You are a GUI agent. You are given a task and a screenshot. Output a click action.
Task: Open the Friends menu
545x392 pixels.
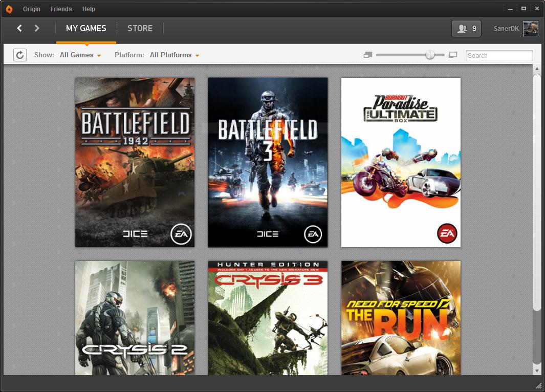tap(61, 9)
